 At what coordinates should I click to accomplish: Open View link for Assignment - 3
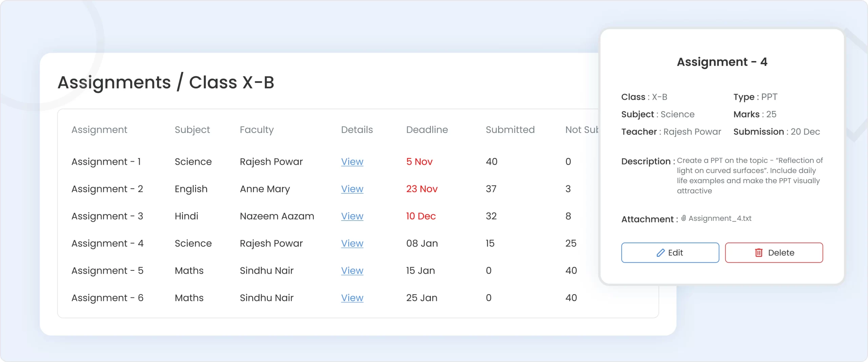(x=352, y=216)
